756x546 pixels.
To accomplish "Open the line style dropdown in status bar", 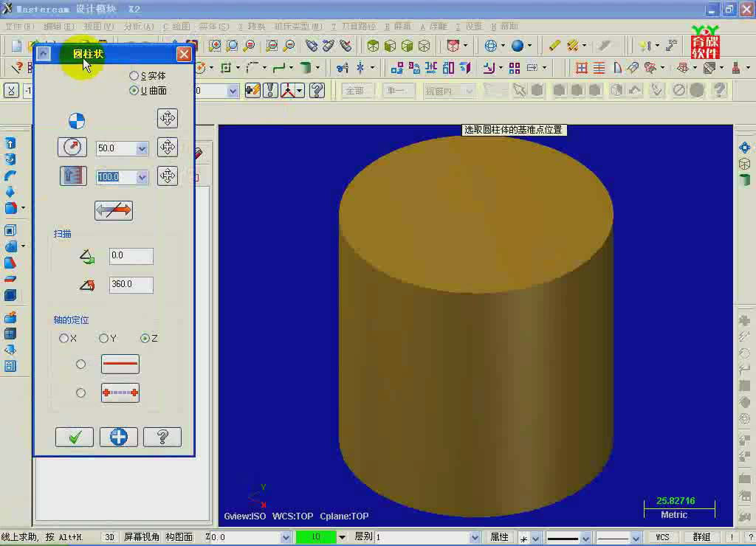I will click(585, 537).
